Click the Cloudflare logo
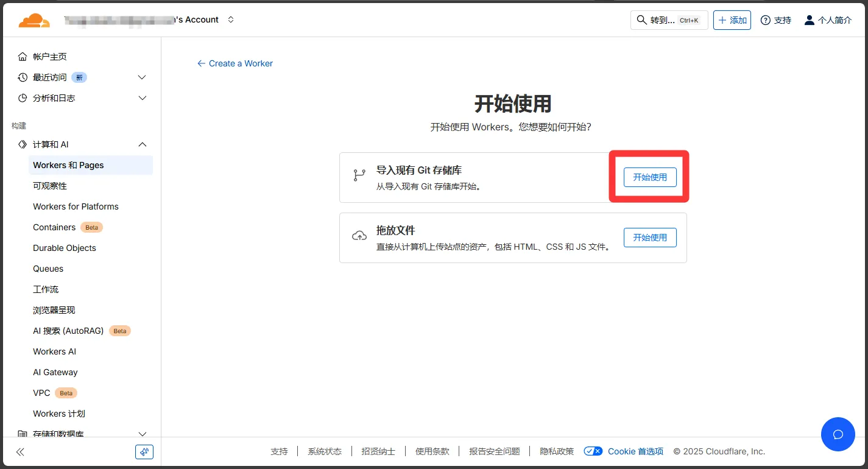This screenshot has height=469, width=868. click(x=34, y=20)
